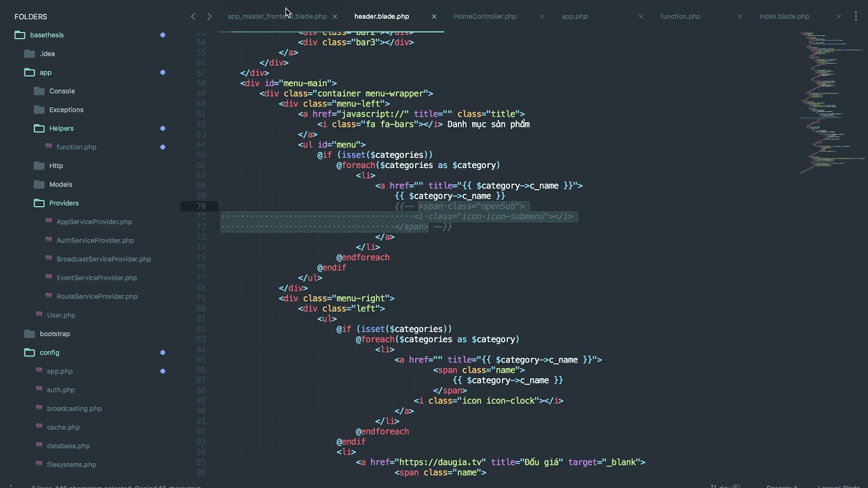Image resolution: width=868 pixels, height=488 pixels.
Task: Go to next tab with right arrow
Action: click(x=209, y=16)
